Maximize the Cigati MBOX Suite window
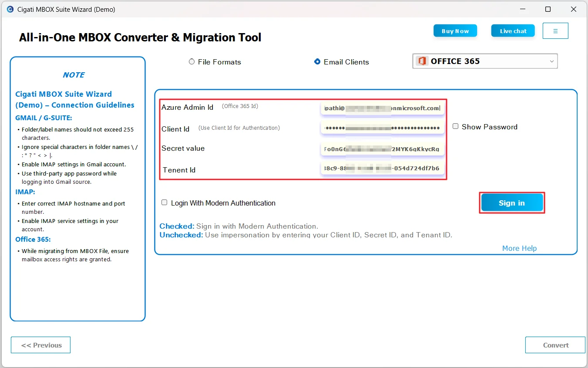The image size is (588, 368). tap(548, 9)
